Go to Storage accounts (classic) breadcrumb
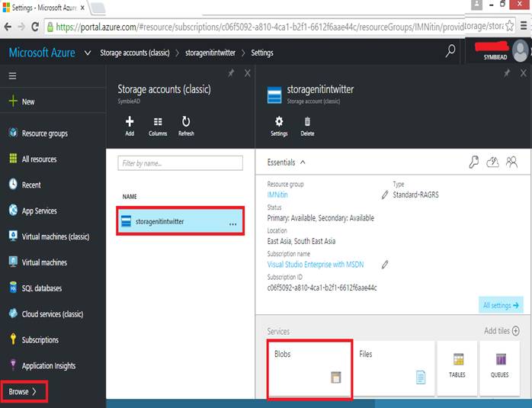This screenshot has width=532, height=408. pos(135,53)
